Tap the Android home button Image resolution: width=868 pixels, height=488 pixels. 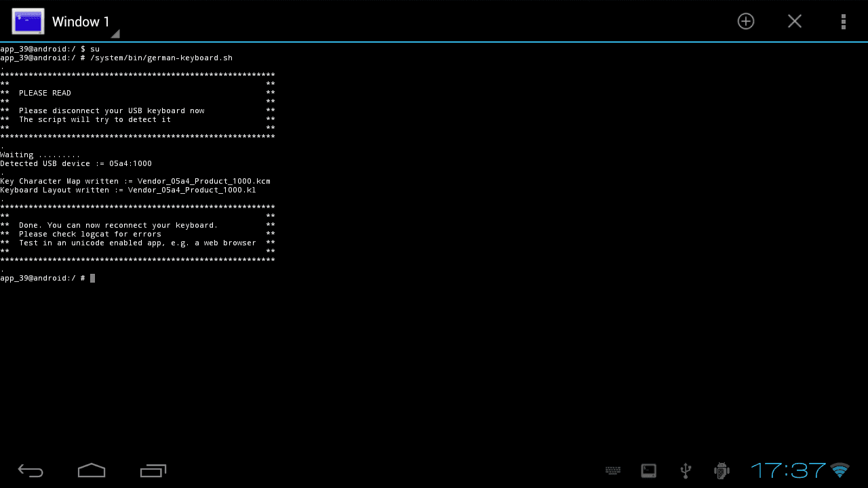[x=92, y=470]
